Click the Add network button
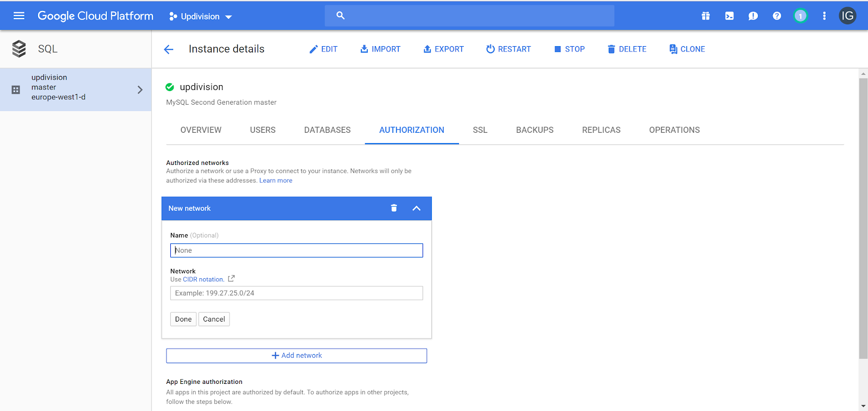Viewport: 868px width, 411px height. tap(296, 356)
